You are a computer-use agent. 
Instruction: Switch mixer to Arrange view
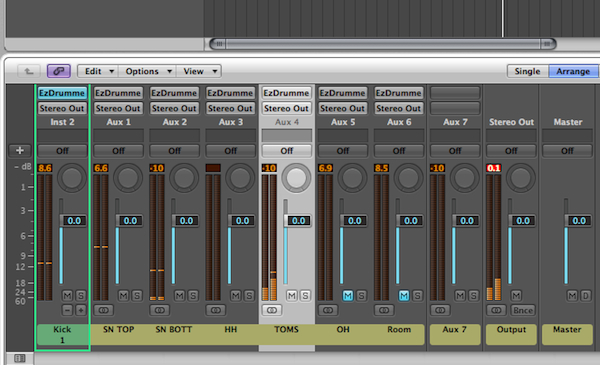coord(573,71)
